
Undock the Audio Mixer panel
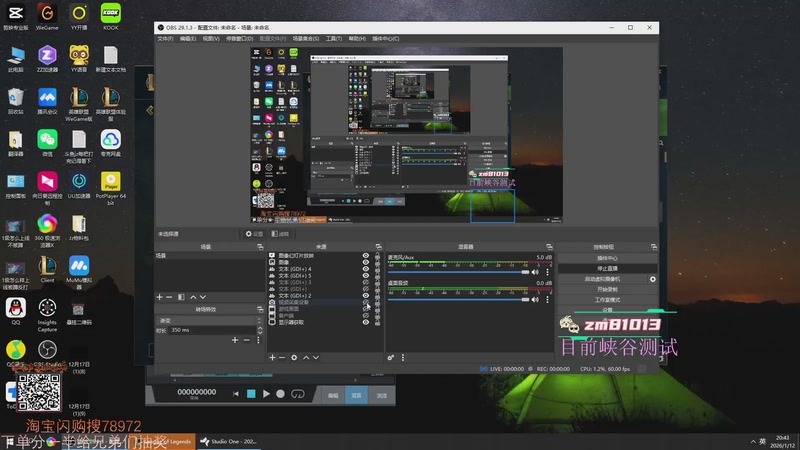[549, 247]
